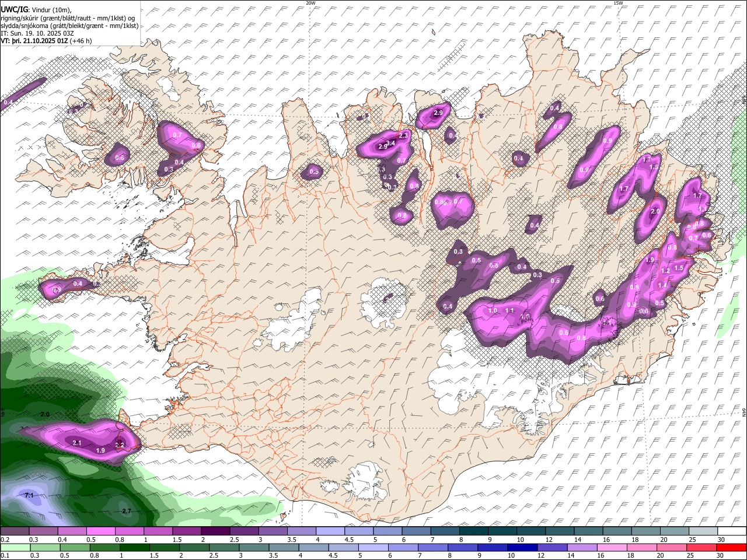Select the darkest green 1 rain legend swatch
747x560 pixels.
[135, 547]
